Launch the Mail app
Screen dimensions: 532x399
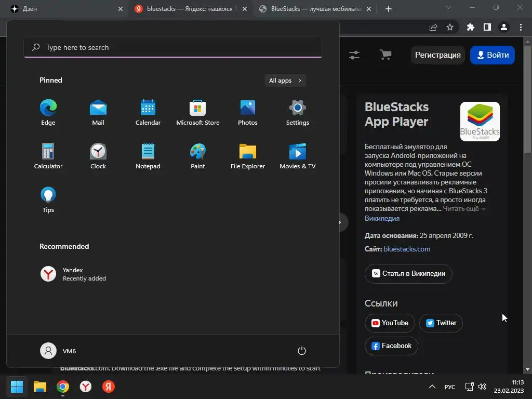click(x=98, y=113)
